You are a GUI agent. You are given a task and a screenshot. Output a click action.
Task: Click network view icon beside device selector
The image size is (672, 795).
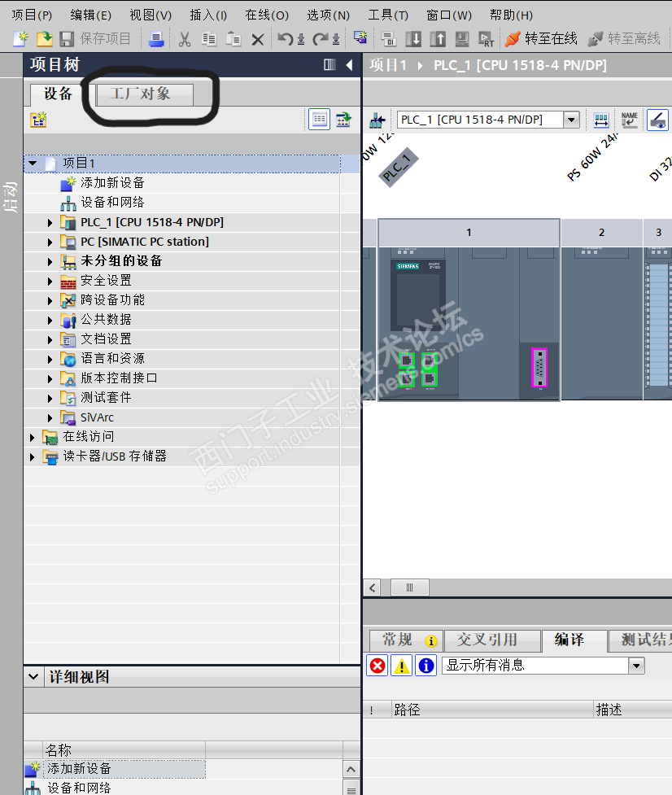click(x=377, y=120)
